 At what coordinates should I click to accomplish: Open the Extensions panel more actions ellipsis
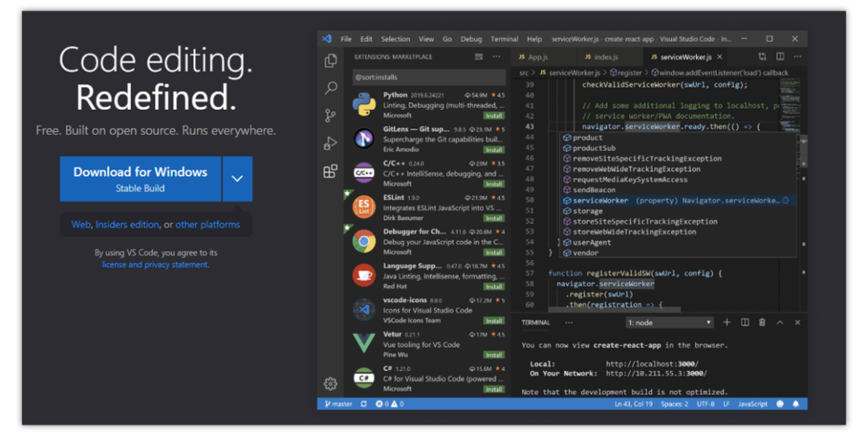pos(497,57)
